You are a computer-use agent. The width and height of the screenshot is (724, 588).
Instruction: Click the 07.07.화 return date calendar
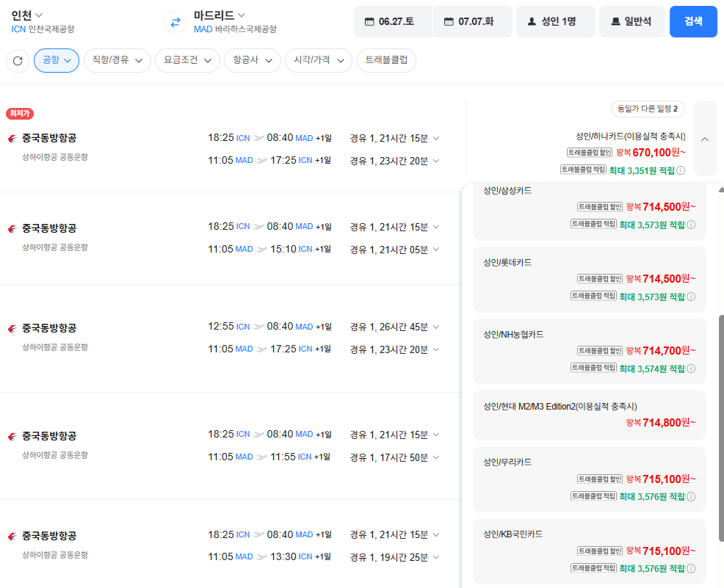pyautogui.click(x=472, y=22)
